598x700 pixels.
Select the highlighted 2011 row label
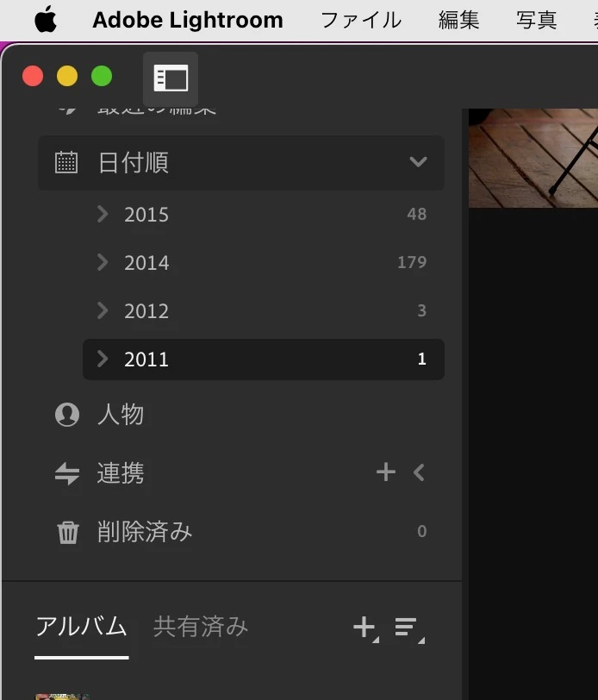(146, 359)
